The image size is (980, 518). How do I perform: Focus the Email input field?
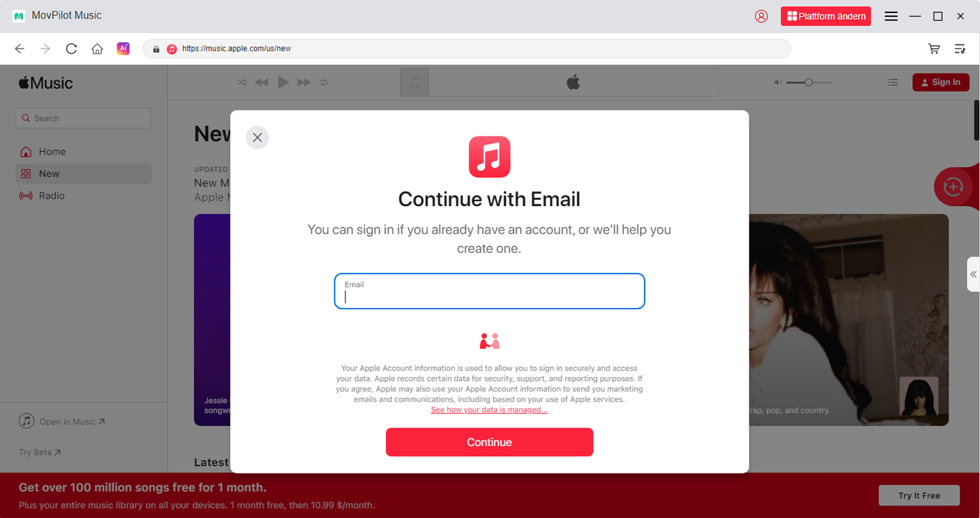(x=489, y=291)
